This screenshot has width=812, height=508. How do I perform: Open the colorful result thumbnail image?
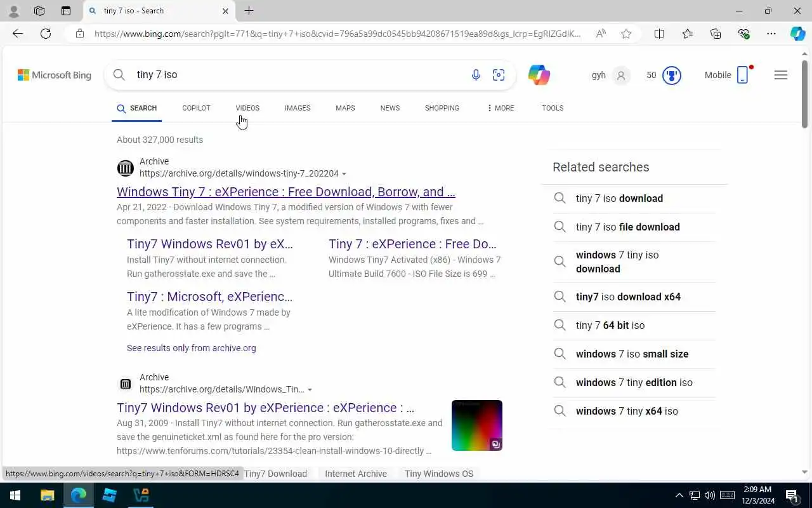(x=477, y=425)
